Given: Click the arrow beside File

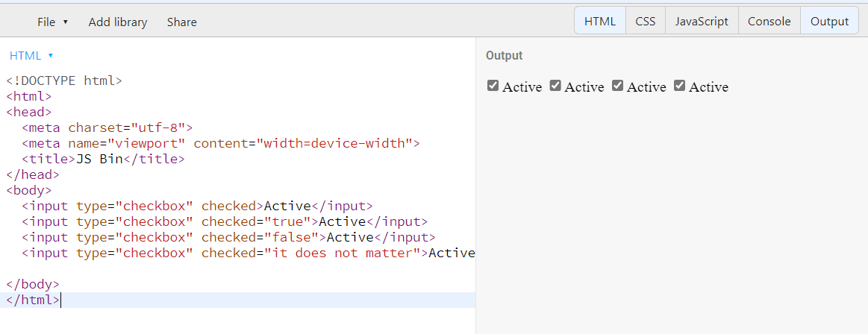Looking at the screenshot, I should (x=66, y=22).
